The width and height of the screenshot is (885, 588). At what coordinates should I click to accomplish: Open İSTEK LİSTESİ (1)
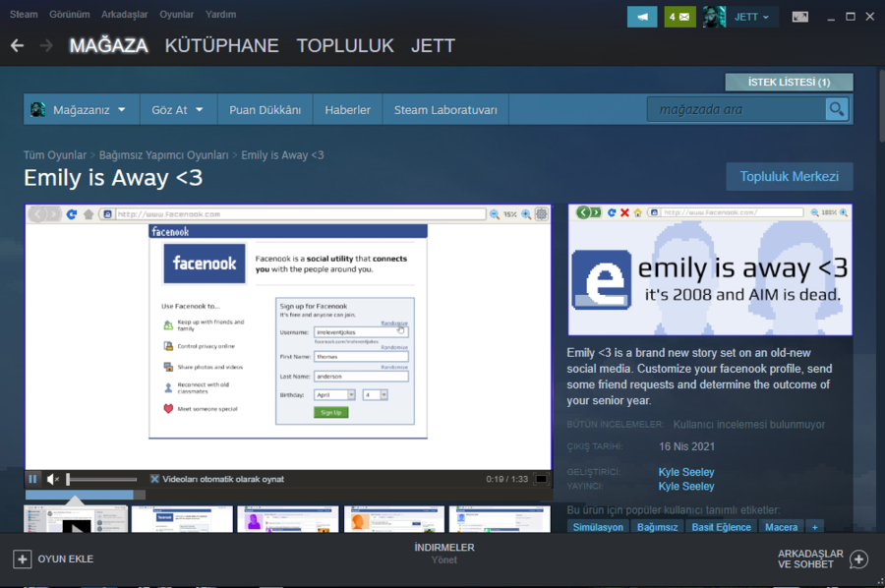[789, 83]
